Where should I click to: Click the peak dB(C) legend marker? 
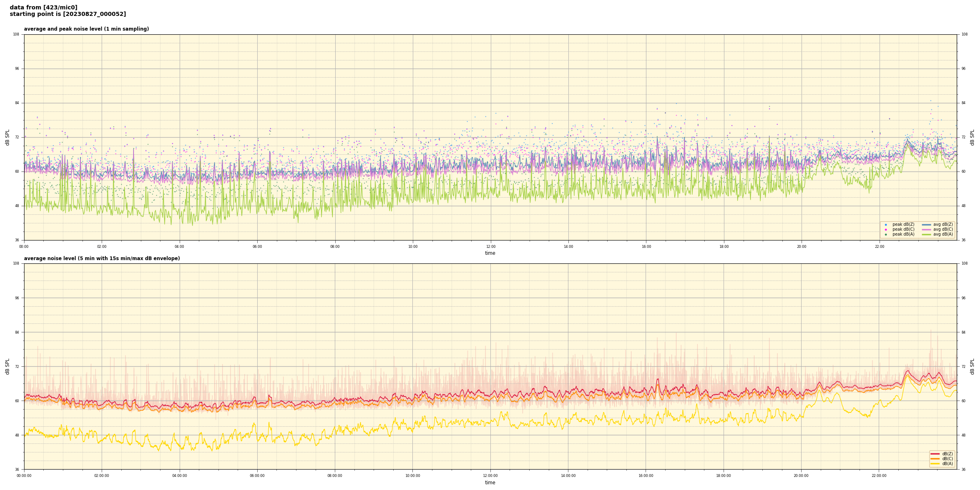pos(886,229)
